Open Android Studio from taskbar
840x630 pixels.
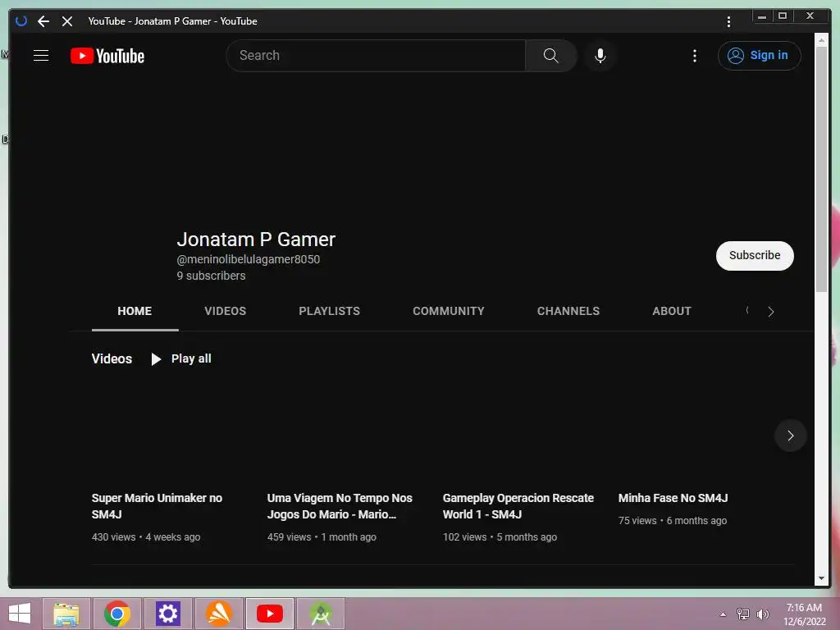(x=321, y=614)
